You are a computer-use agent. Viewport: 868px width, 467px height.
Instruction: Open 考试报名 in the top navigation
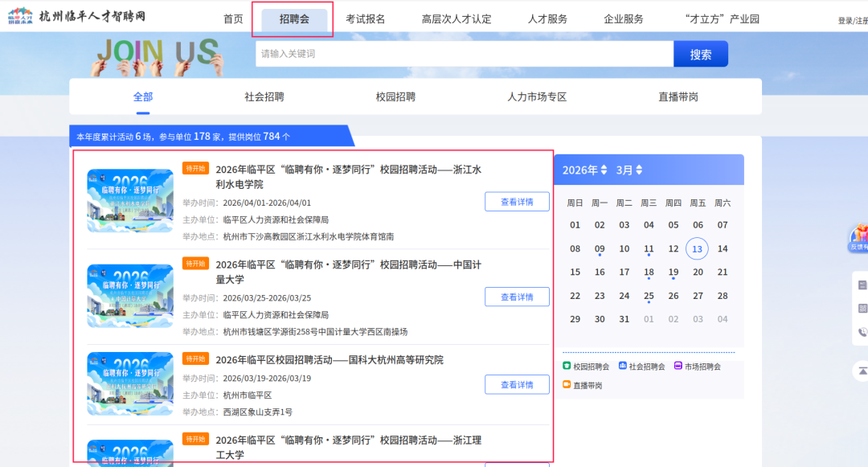(x=366, y=19)
